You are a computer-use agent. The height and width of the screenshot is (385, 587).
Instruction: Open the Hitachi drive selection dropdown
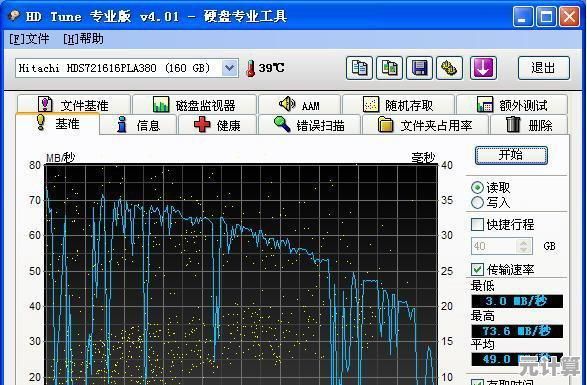point(229,68)
